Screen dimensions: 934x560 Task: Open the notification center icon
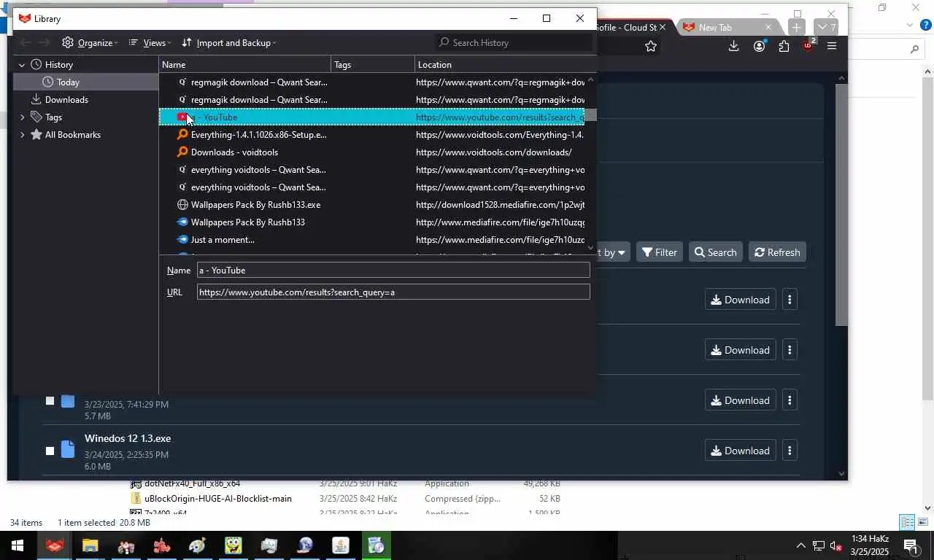pyautogui.click(x=911, y=545)
